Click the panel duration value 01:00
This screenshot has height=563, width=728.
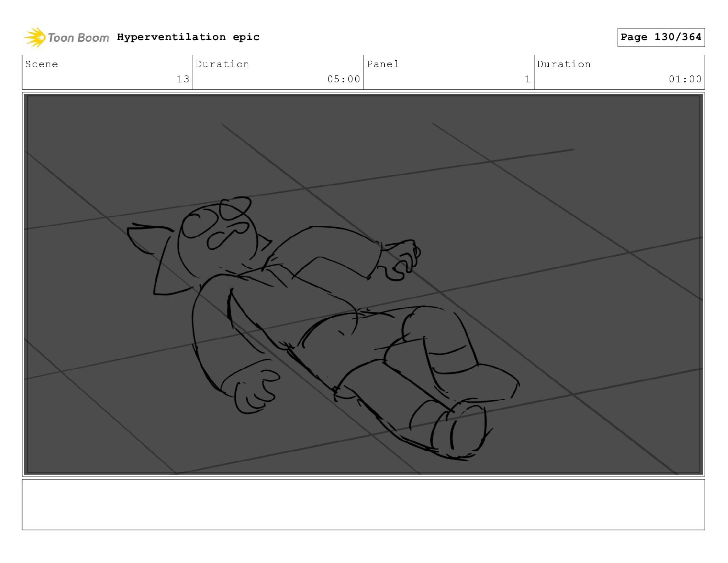pyautogui.click(x=685, y=79)
